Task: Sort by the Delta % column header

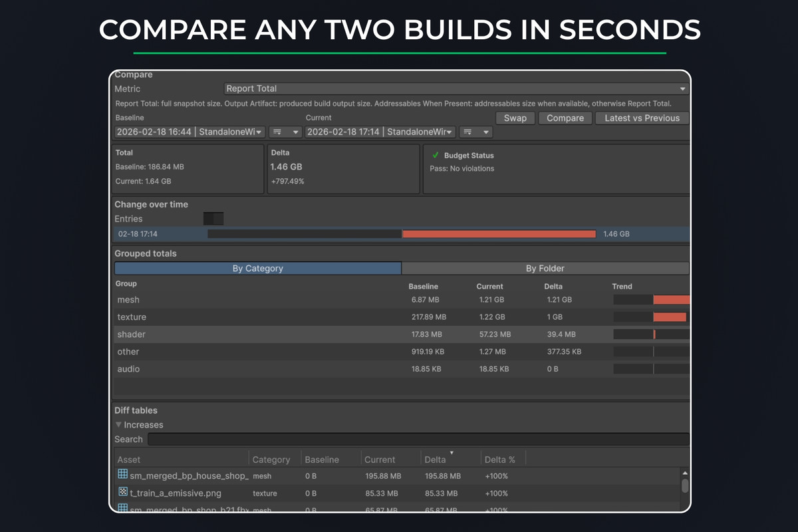Action: pos(500,460)
